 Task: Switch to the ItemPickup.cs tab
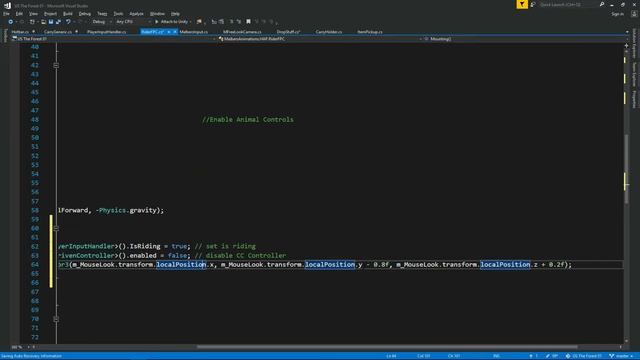[370, 31]
